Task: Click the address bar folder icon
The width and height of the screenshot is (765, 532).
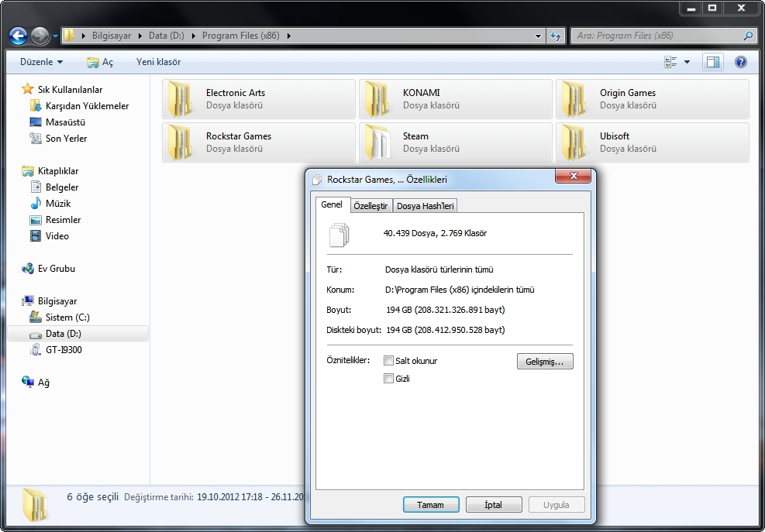Action: [x=69, y=36]
